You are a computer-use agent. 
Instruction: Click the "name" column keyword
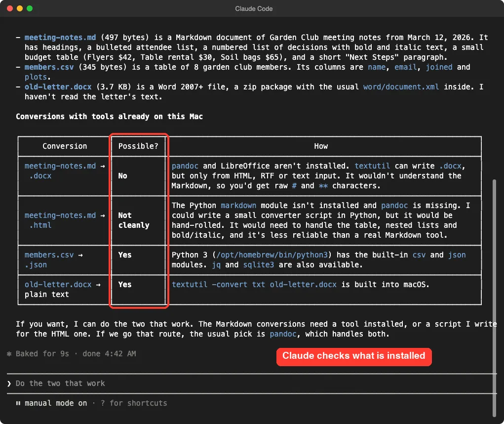tap(376, 67)
